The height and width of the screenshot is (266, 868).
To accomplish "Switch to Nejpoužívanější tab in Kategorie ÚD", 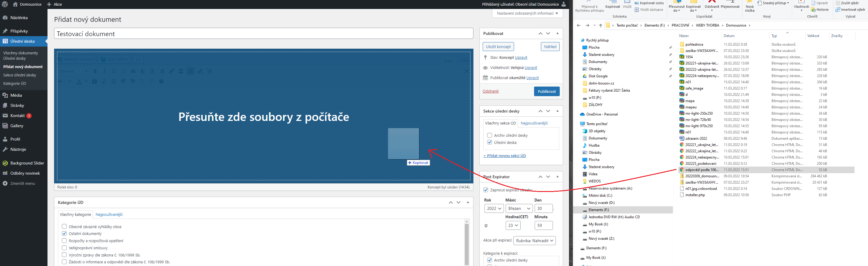I will click(109, 214).
